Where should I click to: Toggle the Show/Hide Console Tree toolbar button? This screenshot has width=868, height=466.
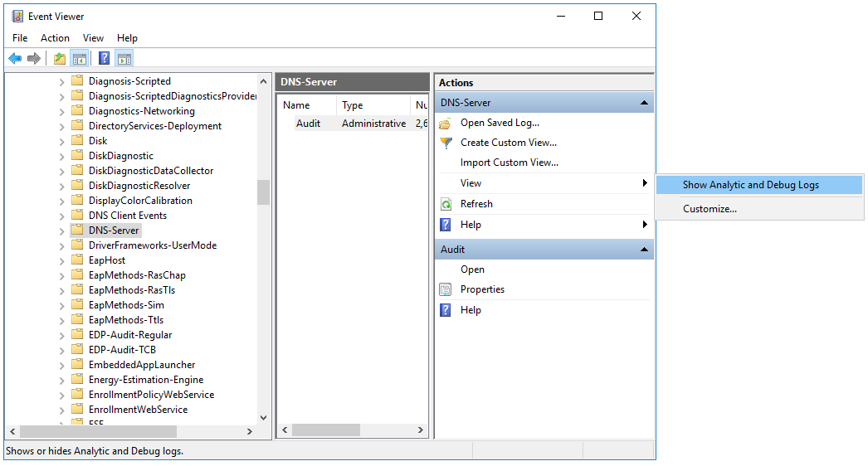(x=80, y=58)
